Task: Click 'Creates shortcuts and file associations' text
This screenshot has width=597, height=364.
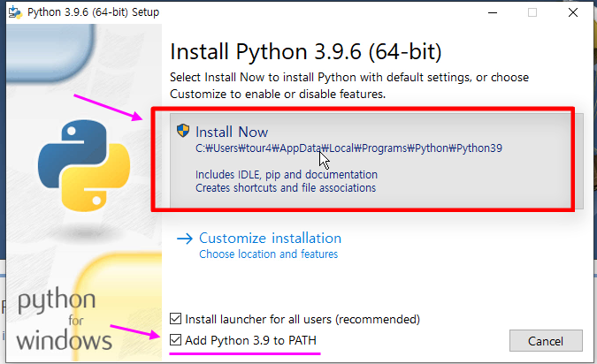Action: coord(286,188)
